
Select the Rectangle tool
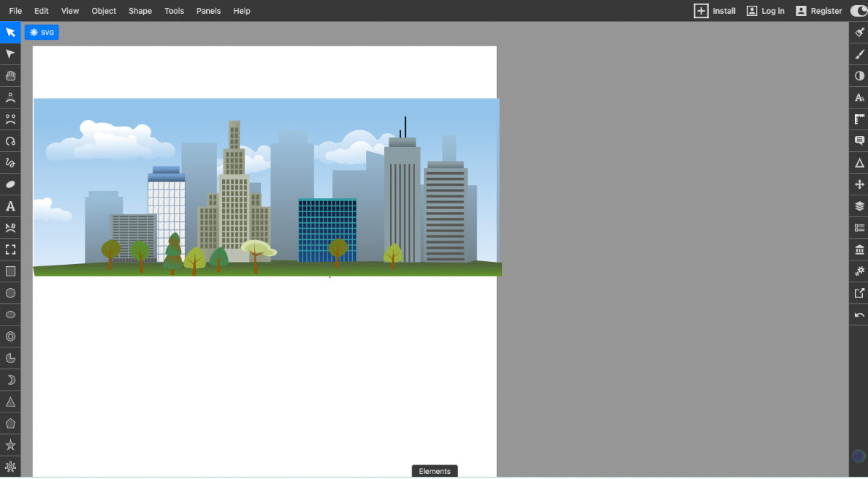click(10, 271)
